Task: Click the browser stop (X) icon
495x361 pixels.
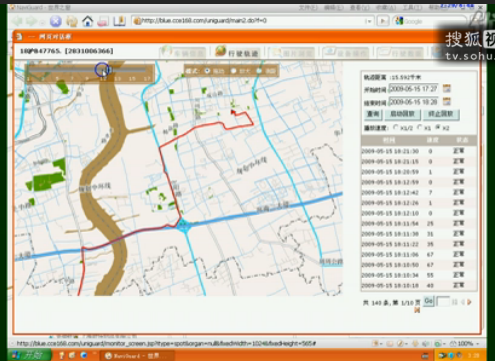Action: tap(56, 21)
